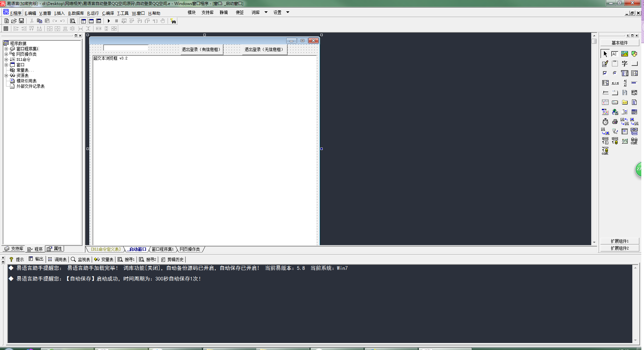
Task: Expand the 窗口程序集1 tree node
Action: click(6, 49)
